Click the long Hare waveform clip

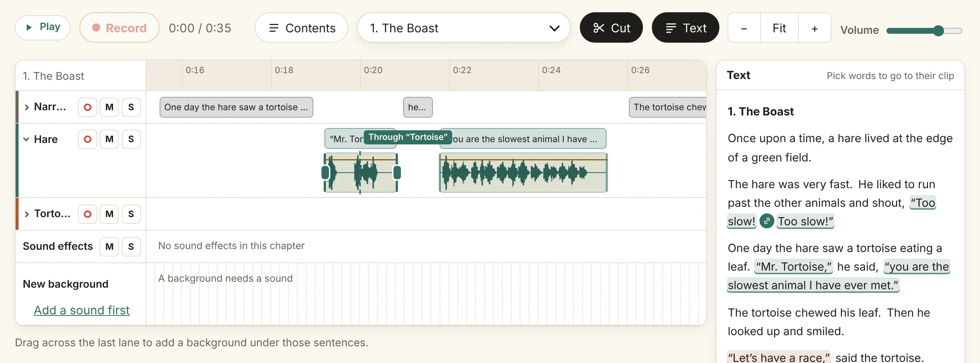point(523,173)
